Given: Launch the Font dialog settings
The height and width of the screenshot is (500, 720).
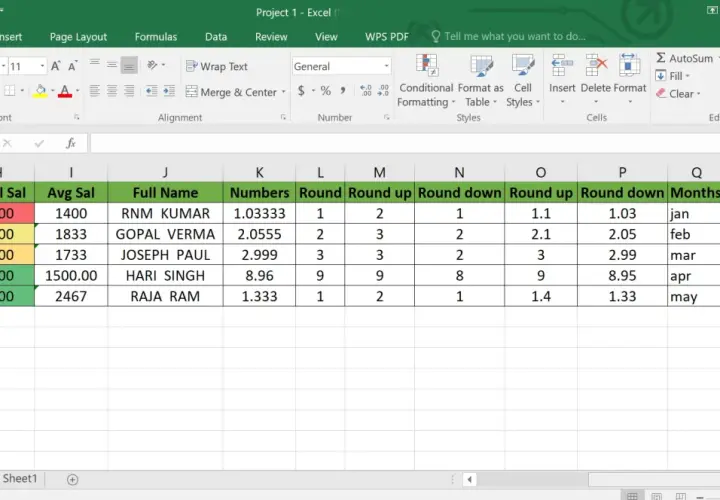Looking at the screenshot, I should 77,118.
